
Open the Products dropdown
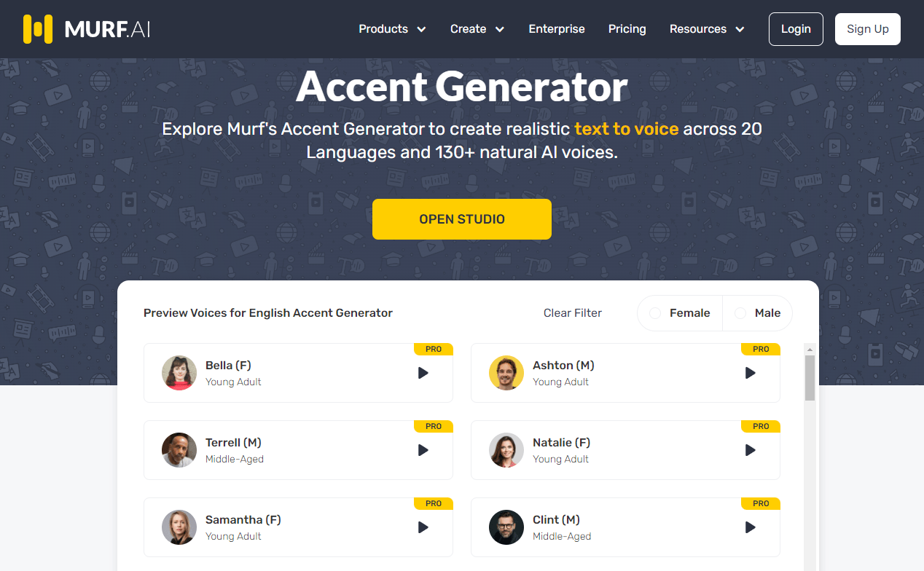392,29
